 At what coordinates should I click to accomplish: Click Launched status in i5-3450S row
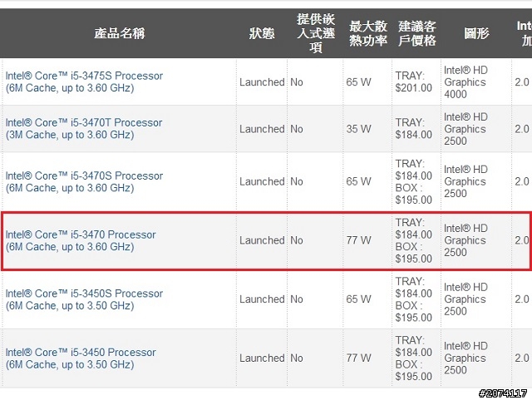coord(262,299)
